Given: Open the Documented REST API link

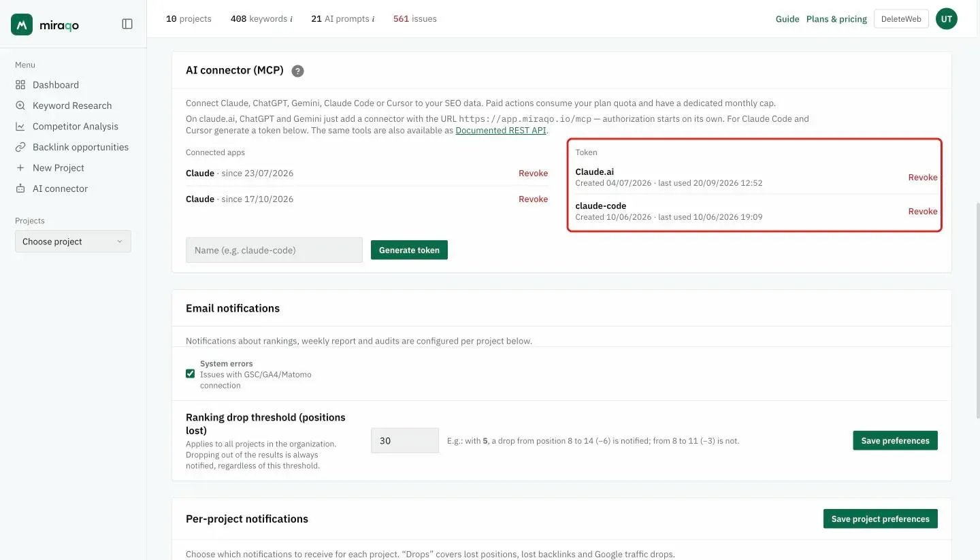Looking at the screenshot, I should [501, 131].
